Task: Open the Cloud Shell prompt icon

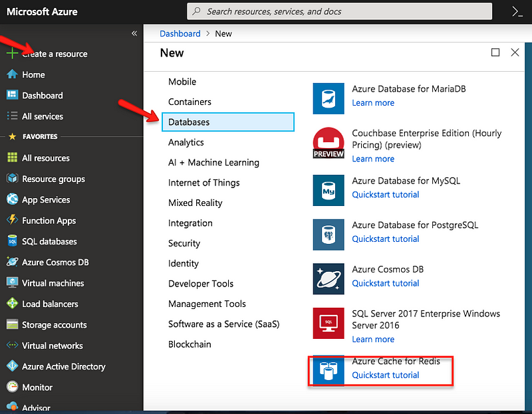Action: pyautogui.click(x=517, y=11)
